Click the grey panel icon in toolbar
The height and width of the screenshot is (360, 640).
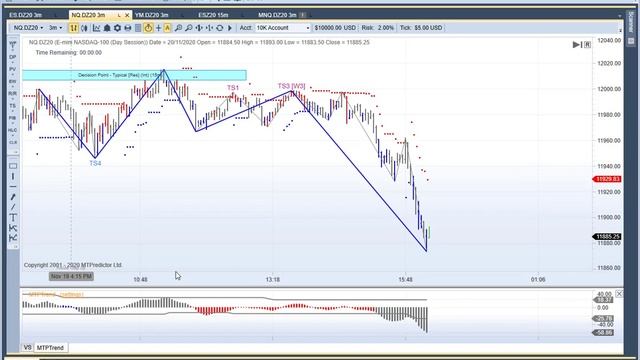click(x=138, y=28)
